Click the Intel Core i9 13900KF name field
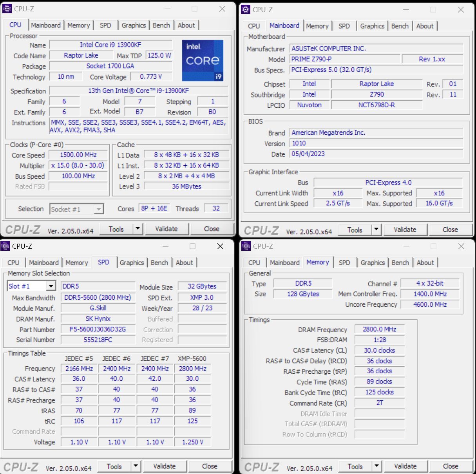476x474 pixels. [111, 45]
